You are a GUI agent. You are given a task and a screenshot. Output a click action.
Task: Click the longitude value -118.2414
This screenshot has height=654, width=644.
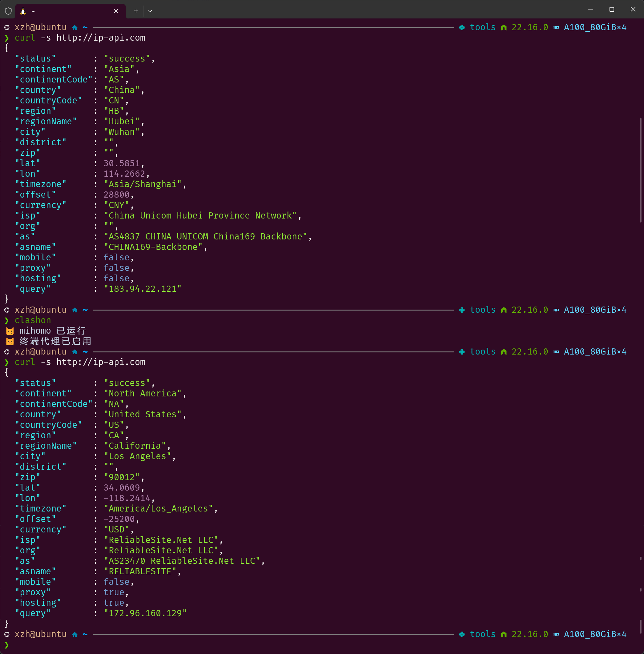click(127, 498)
